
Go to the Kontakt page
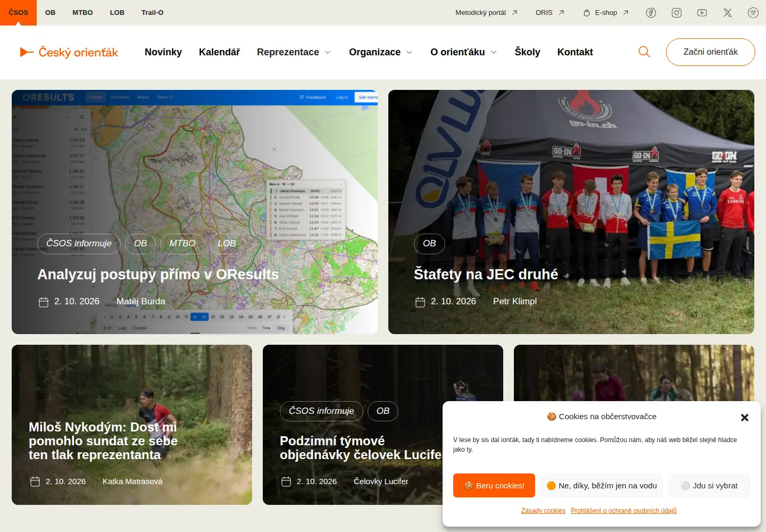point(575,52)
